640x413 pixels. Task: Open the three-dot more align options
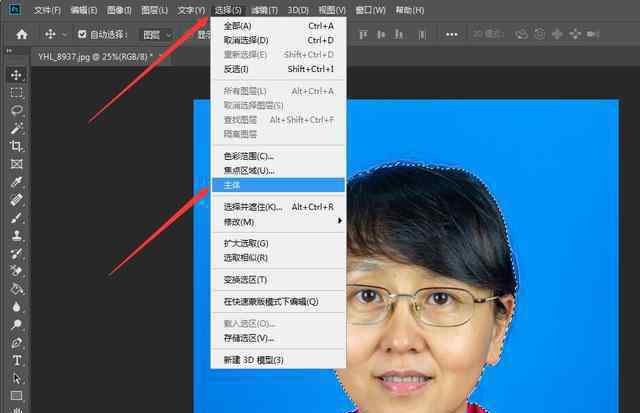(451, 35)
